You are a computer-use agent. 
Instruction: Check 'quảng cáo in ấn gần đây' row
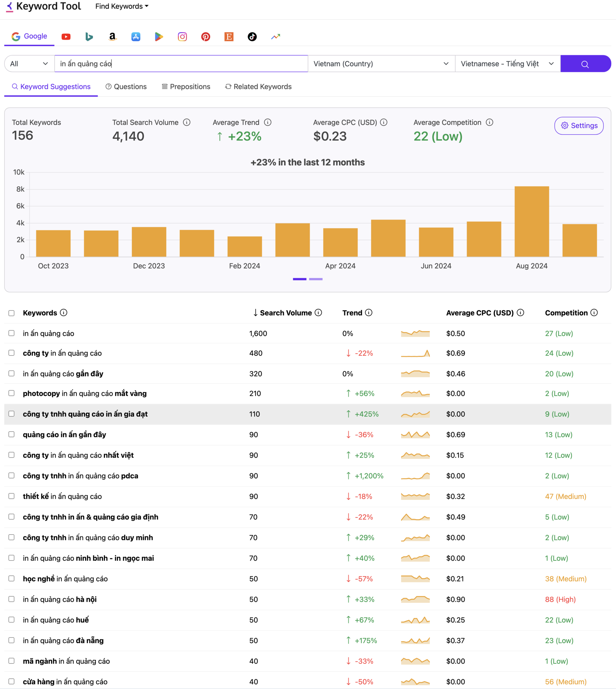tap(11, 434)
